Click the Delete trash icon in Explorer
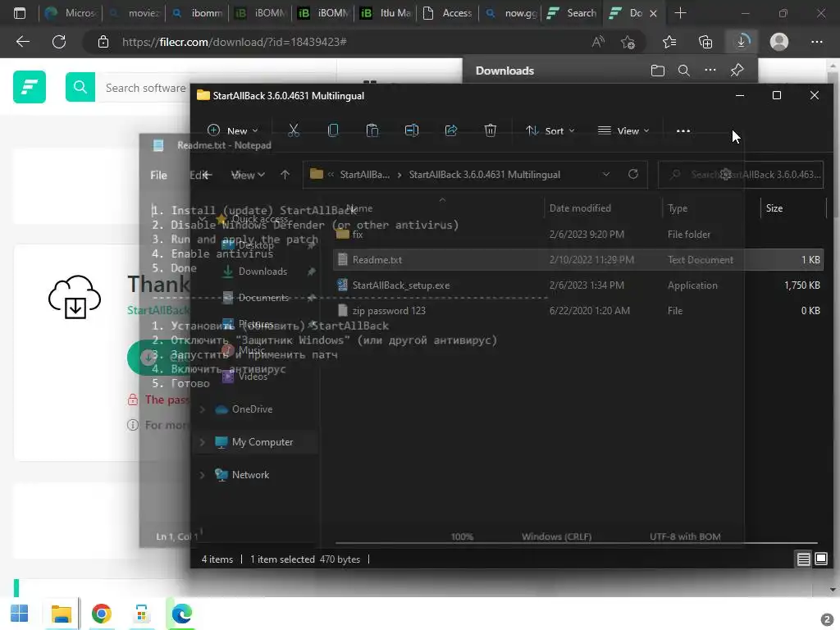The height and width of the screenshot is (630, 840). click(491, 130)
